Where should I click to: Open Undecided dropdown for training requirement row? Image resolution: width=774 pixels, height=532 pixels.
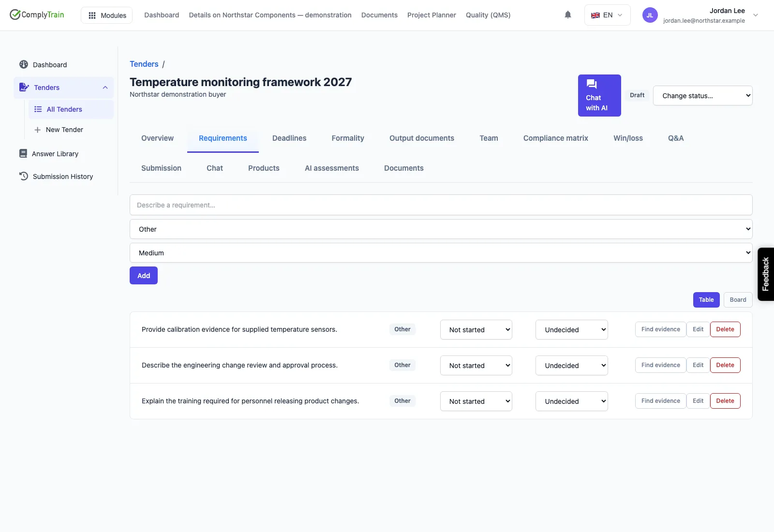pos(571,401)
